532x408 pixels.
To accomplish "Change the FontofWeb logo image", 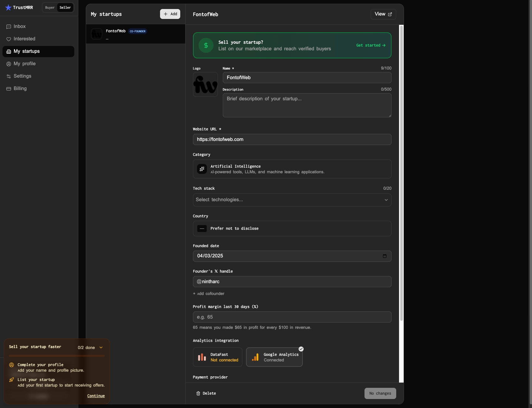I will [x=205, y=84].
